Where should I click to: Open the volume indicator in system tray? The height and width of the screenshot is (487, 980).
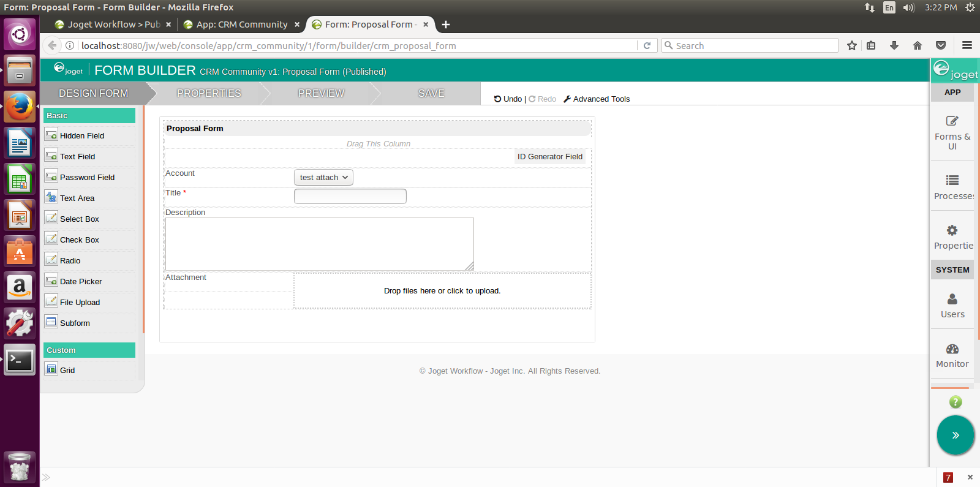(x=908, y=7)
